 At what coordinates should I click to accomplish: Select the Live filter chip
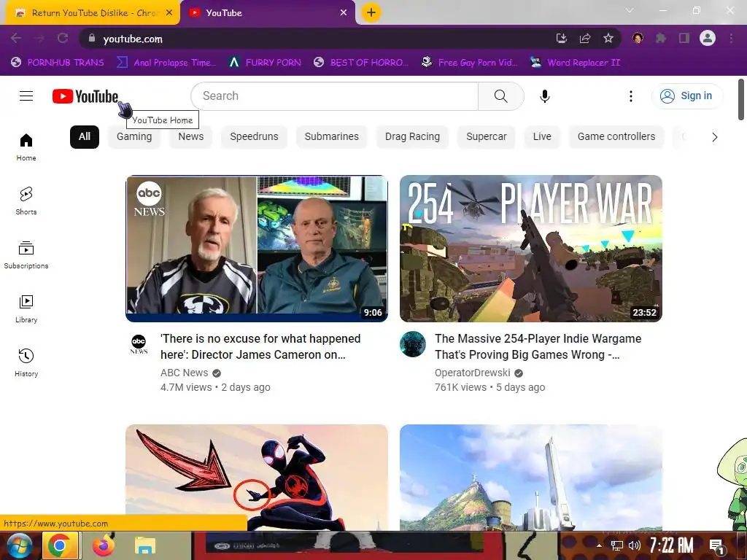(542, 136)
